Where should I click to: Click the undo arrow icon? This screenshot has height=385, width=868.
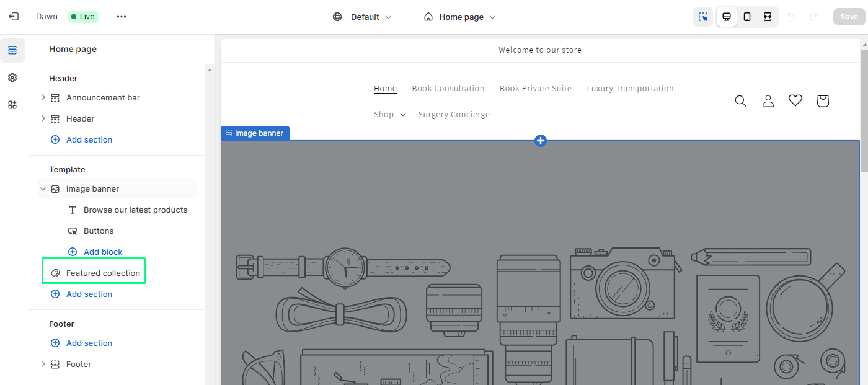[791, 17]
